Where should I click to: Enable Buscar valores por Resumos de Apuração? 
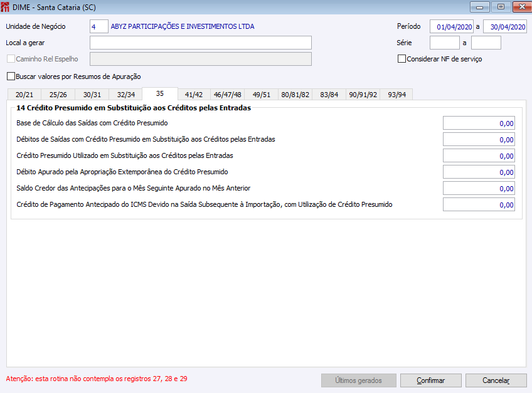[x=11, y=76]
